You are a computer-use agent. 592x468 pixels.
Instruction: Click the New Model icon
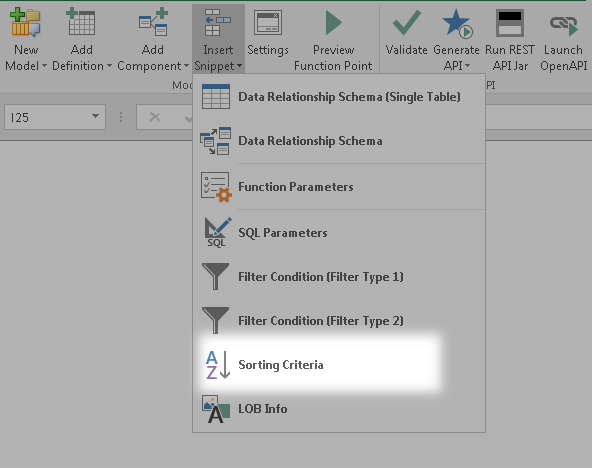tap(25, 23)
